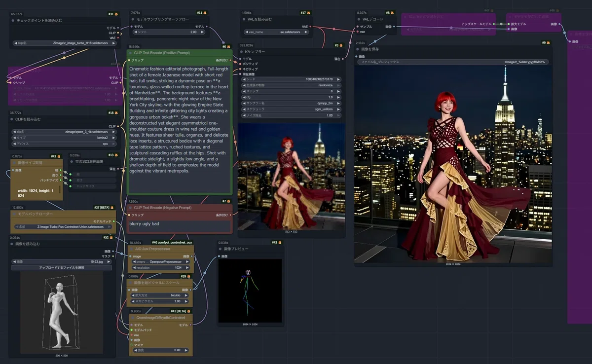Open the vae_name dropdown showing ae.safetensors
Image resolution: width=592 pixels, height=364 pixels.
point(276,32)
